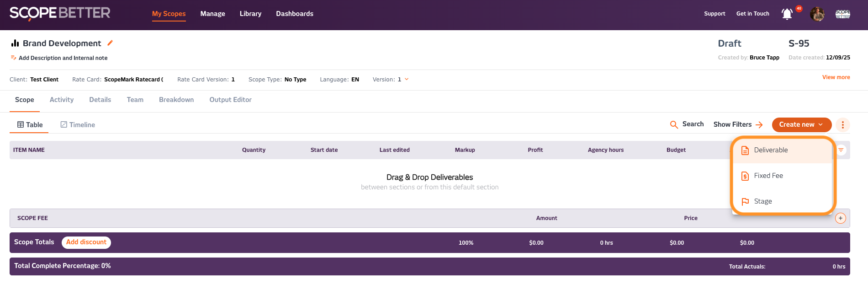Open the Create new dropdown
Viewport: 868px width, 301px height.
coord(801,125)
